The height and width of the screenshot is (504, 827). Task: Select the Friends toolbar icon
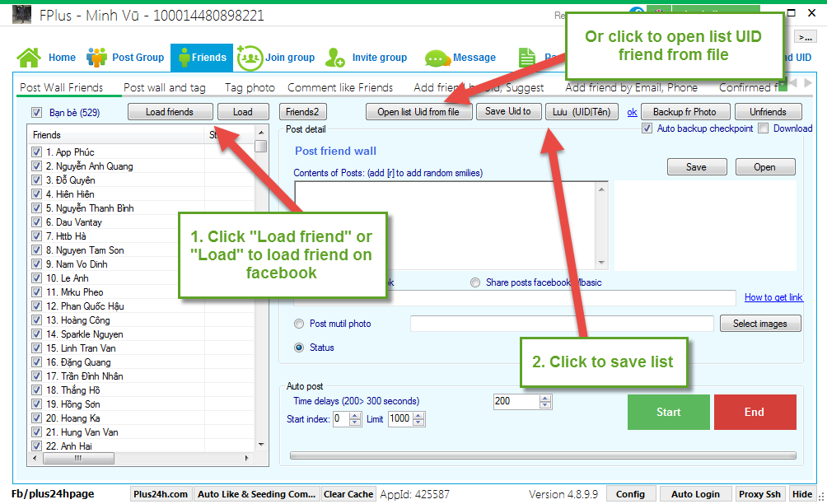coord(184,58)
